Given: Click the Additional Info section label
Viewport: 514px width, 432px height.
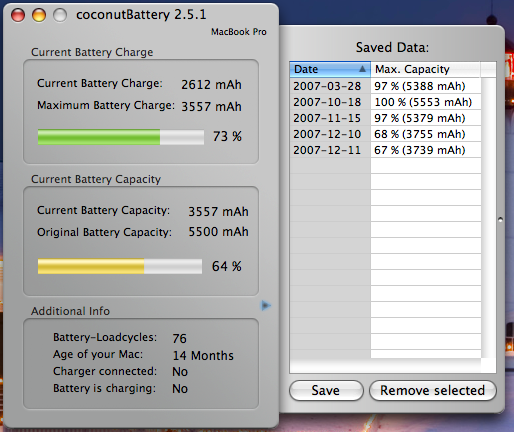Looking at the screenshot, I should point(70,311).
